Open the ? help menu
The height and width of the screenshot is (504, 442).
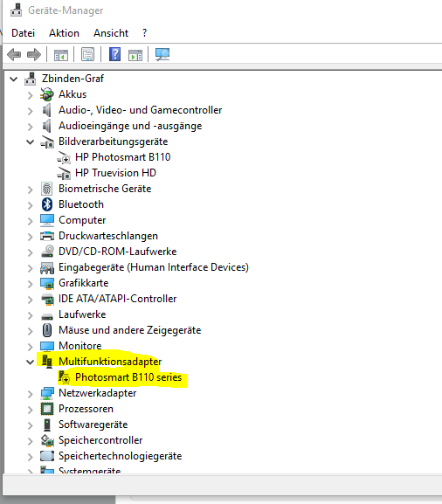click(x=145, y=33)
